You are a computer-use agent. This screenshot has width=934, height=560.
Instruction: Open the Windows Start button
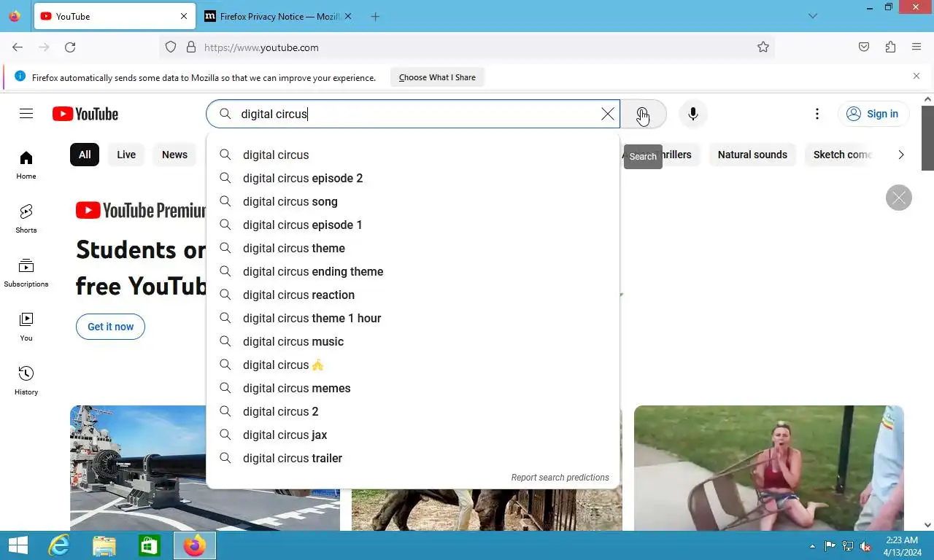18,545
